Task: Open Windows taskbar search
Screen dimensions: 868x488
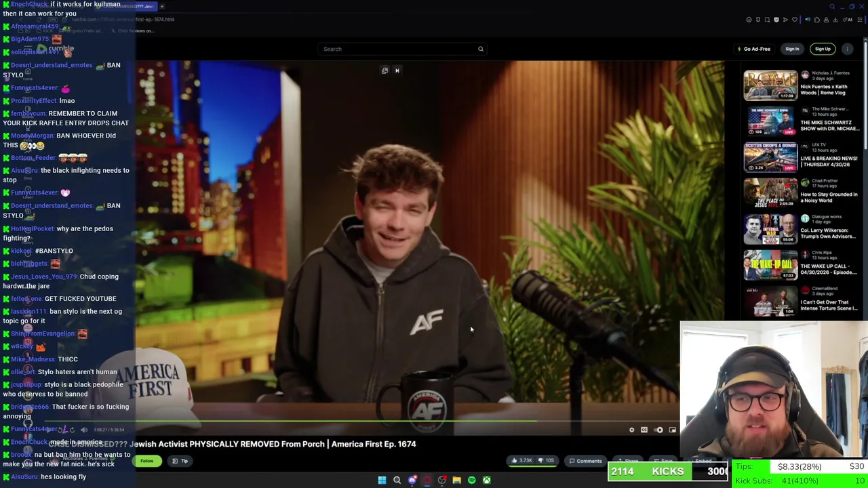Action: (397, 480)
